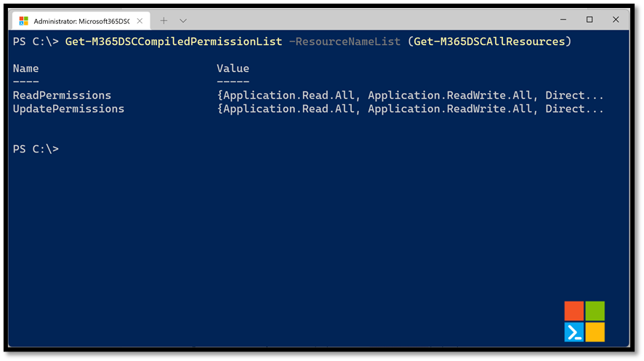Viewport: 644px width, 361px height.
Task: Click the Microsoft365DSC icon in the tab
Action: pos(24,21)
